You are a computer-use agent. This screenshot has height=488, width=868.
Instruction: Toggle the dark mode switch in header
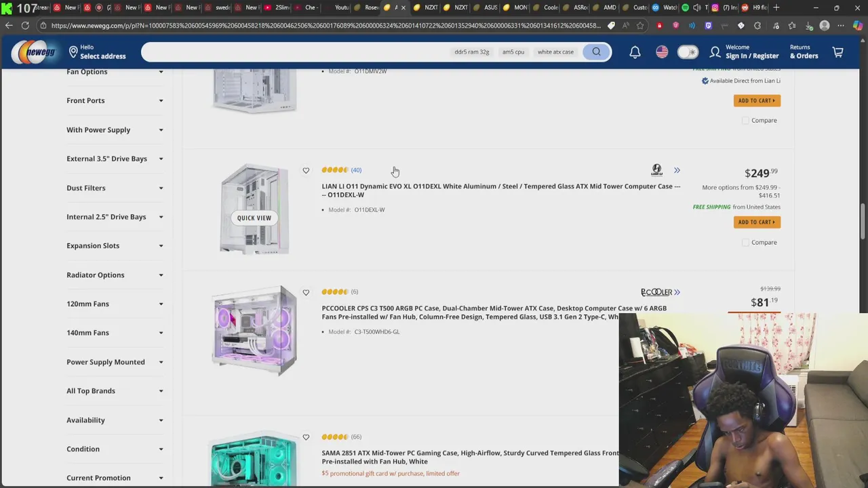[688, 52]
